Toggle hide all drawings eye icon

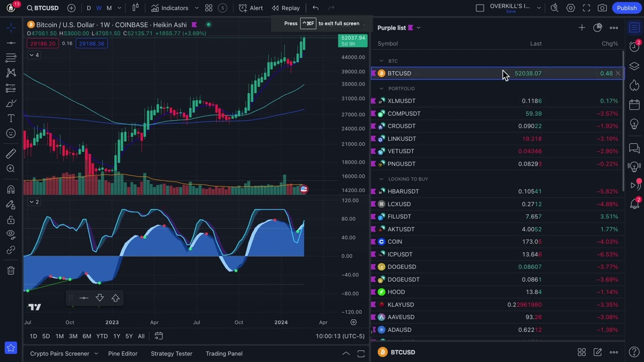(11, 235)
